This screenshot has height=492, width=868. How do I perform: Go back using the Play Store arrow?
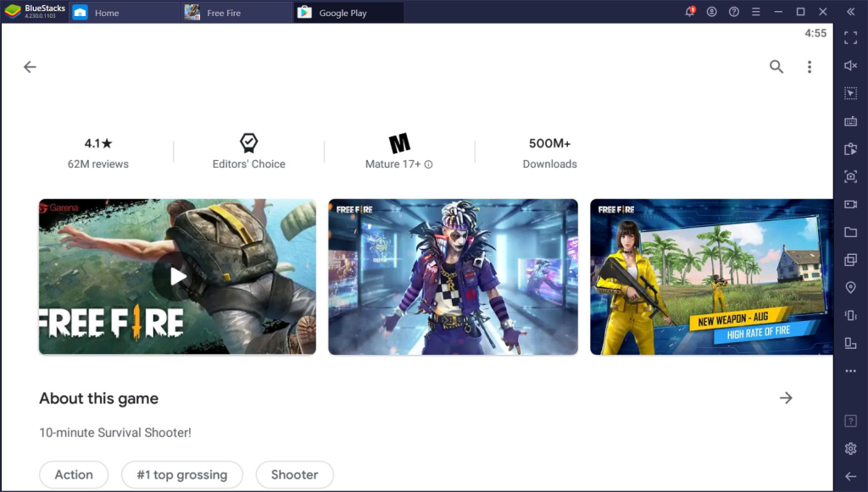(31, 67)
